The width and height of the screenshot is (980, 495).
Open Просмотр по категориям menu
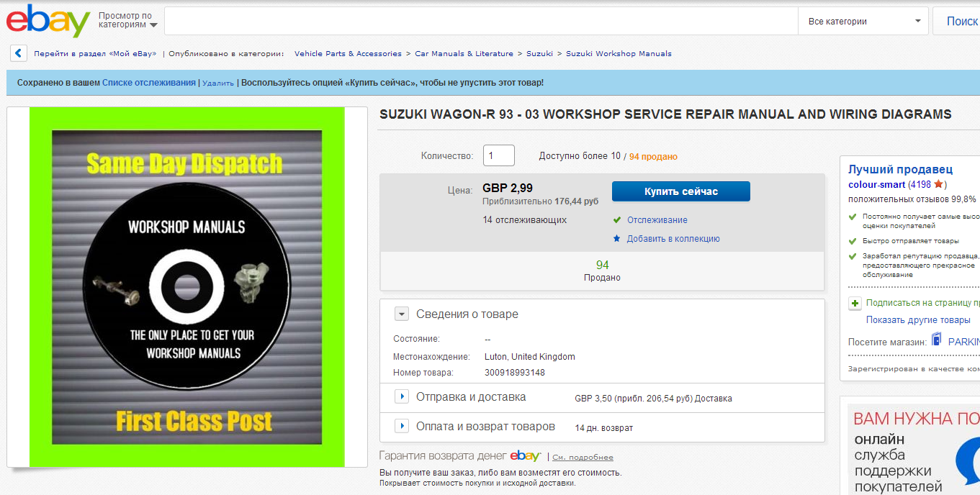click(127, 20)
